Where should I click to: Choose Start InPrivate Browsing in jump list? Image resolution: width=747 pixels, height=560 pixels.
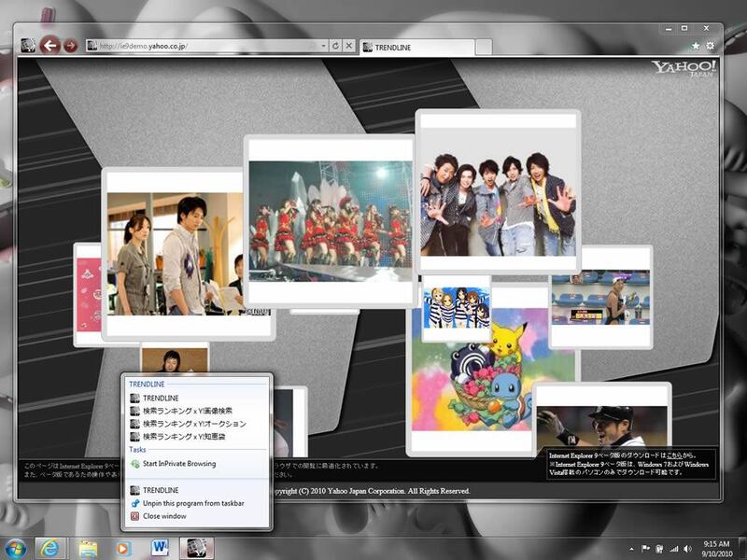[x=178, y=464]
